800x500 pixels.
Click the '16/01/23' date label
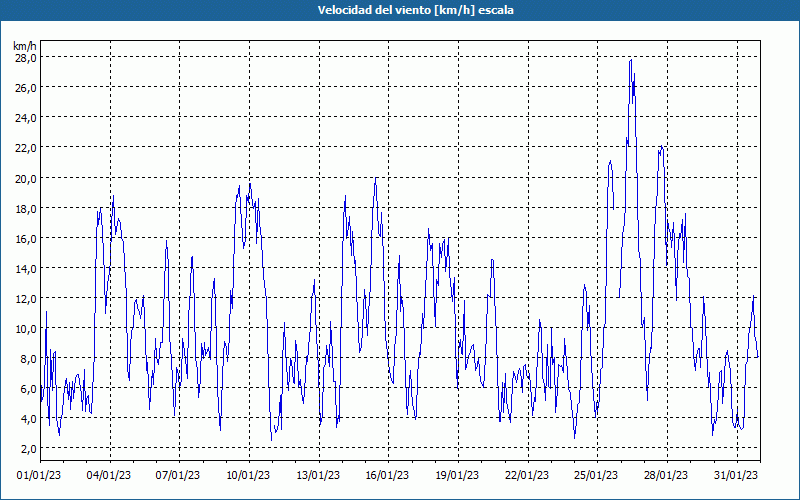387,475
